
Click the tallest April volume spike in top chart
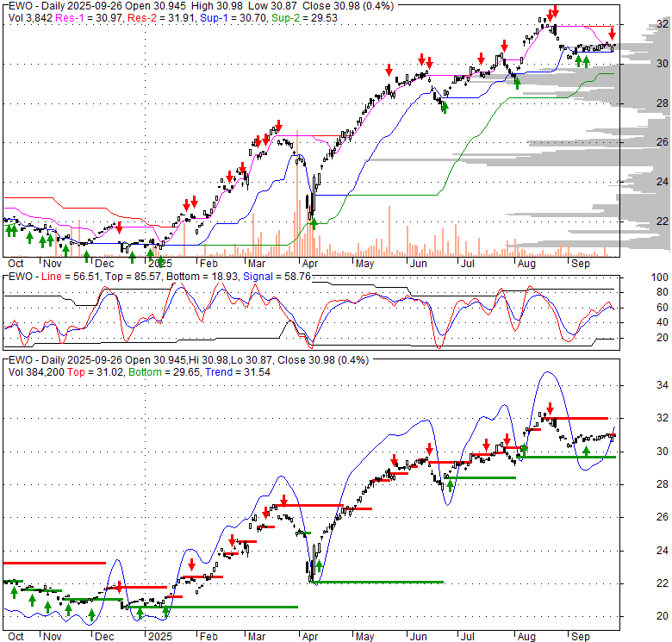tap(297, 193)
